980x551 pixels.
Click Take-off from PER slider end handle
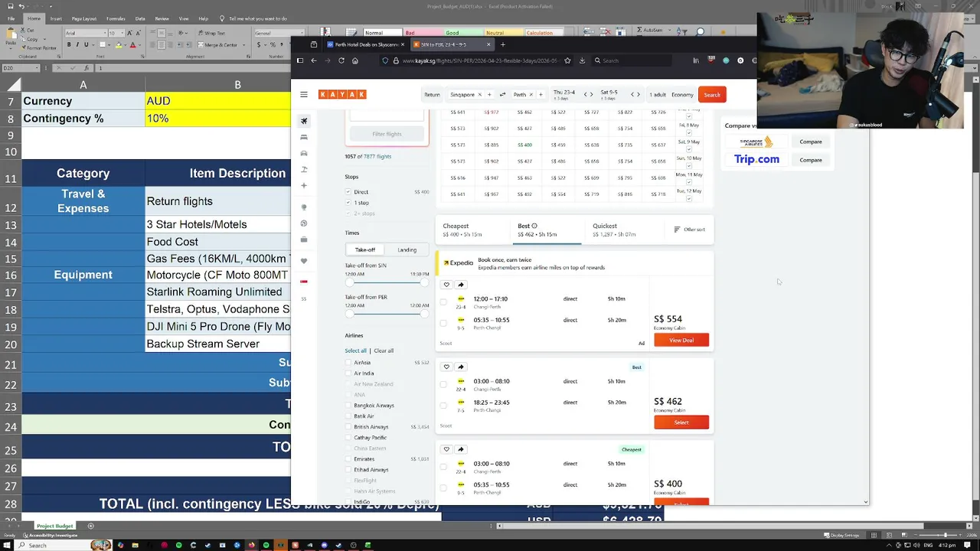pyautogui.click(x=423, y=314)
